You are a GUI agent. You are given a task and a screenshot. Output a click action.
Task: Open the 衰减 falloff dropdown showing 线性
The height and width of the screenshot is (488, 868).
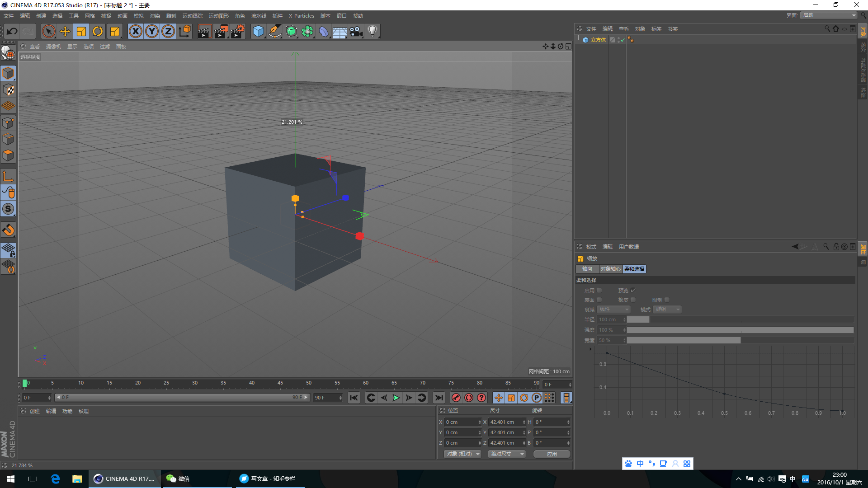pos(613,309)
